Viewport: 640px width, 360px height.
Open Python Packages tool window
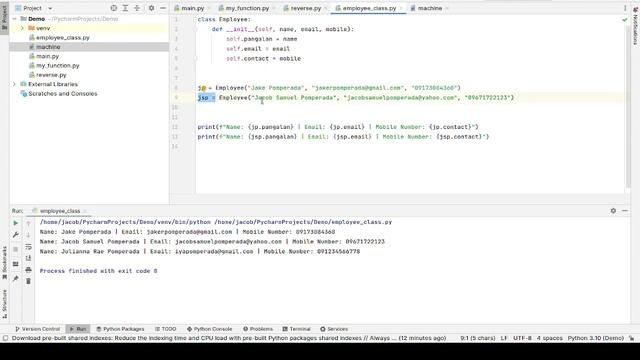[x=120, y=329]
